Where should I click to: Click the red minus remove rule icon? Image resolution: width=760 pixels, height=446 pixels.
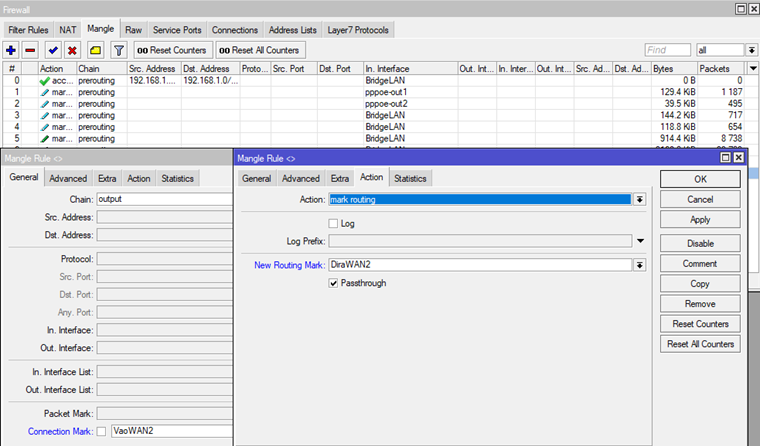point(31,50)
